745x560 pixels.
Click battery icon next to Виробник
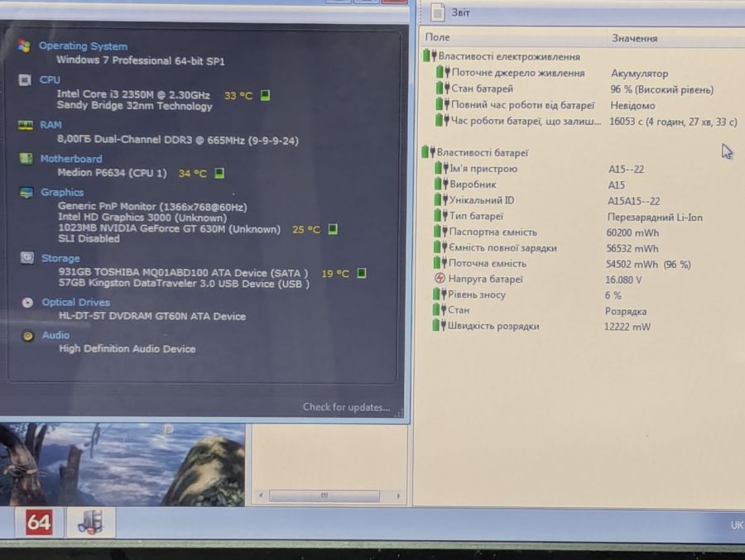click(x=441, y=184)
